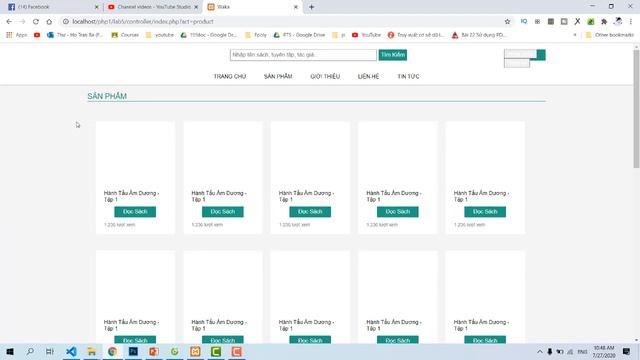Open the taskbar clock showing 10:48 AM
This screenshot has width=640, height=360.
[x=604, y=351]
